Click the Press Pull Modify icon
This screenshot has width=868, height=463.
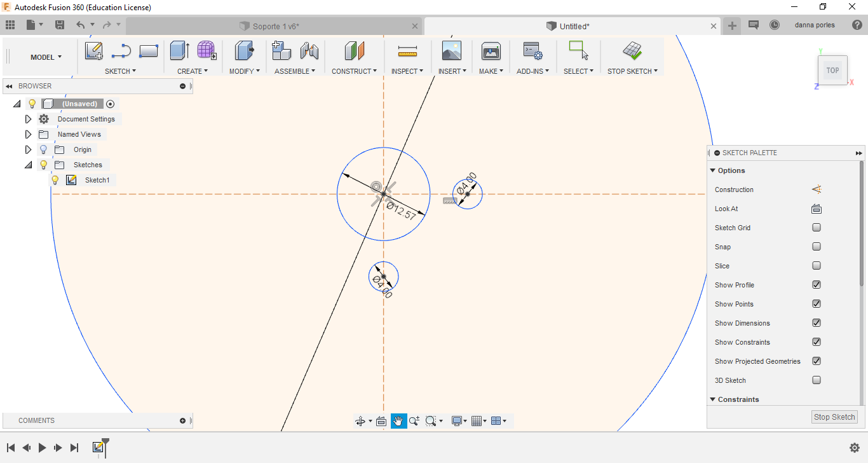(x=244, y=51)
